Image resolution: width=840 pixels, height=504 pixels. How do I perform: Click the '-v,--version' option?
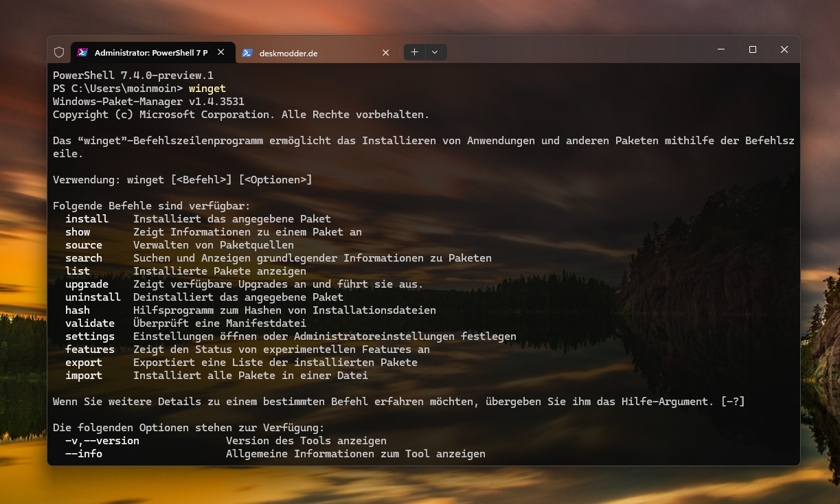pos(102,441)
